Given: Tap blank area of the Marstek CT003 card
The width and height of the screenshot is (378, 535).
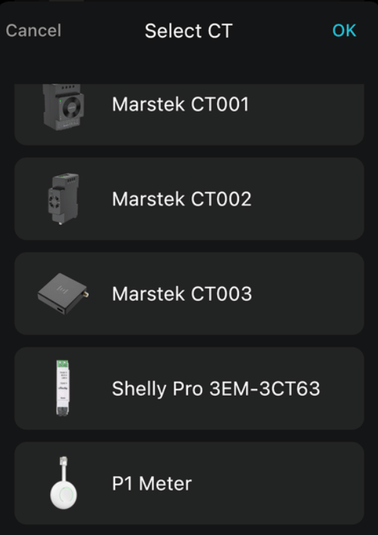Looking at the screenshot, I should 307,294.
